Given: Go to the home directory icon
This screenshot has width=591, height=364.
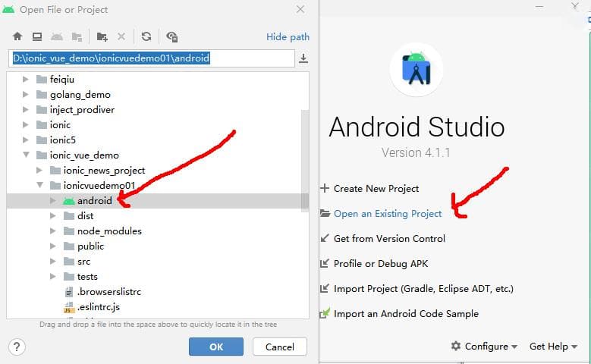Looking at the screenshot, I should coord(17,36).
